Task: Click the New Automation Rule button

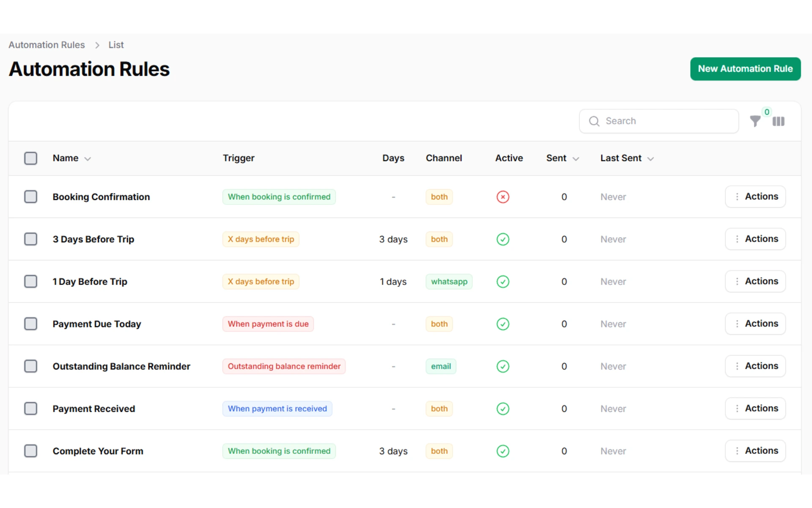Action: coord(745,69)
